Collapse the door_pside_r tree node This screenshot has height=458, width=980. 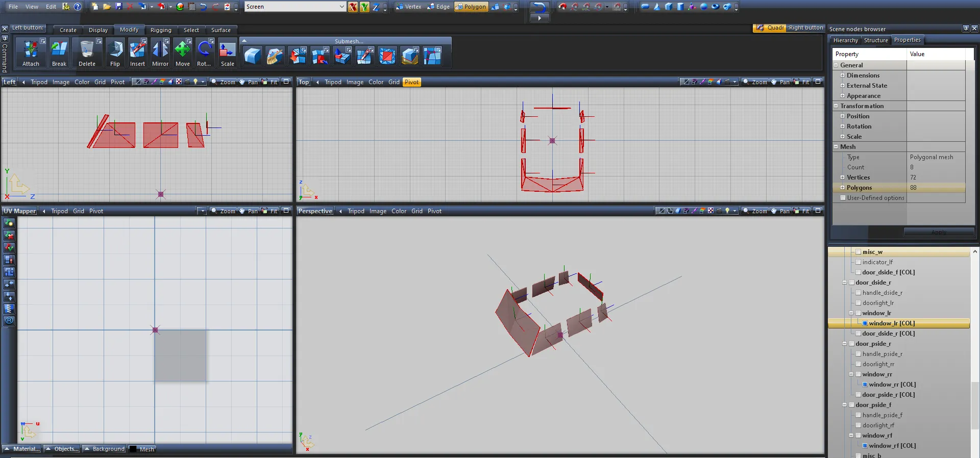click(x=845, y=344)
